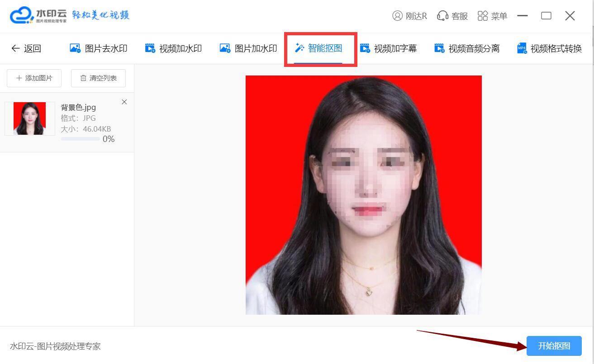Select the 图片加水印 icon tab
The width and height of the screenshot is (594, 364).
225,48
